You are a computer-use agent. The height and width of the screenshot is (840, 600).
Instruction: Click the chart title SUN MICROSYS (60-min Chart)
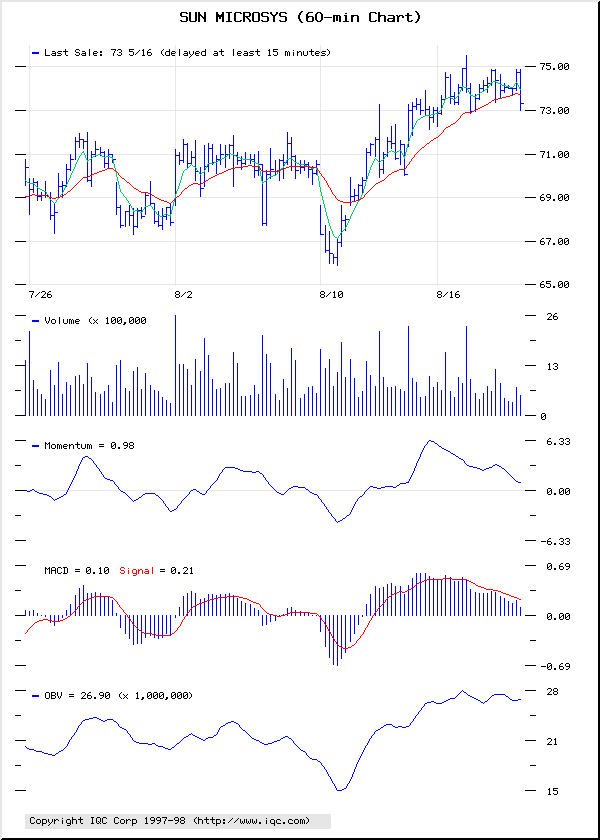pyautogui.click(x=300, y=18)
